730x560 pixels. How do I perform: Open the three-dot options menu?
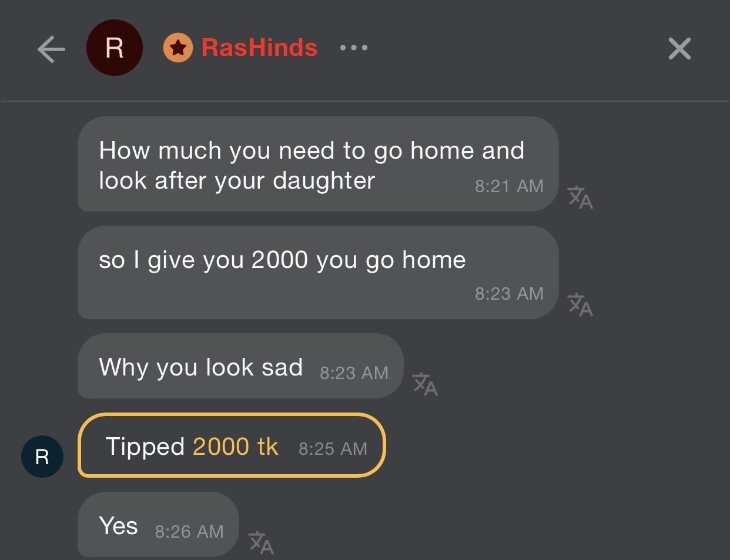coord(354,48)
